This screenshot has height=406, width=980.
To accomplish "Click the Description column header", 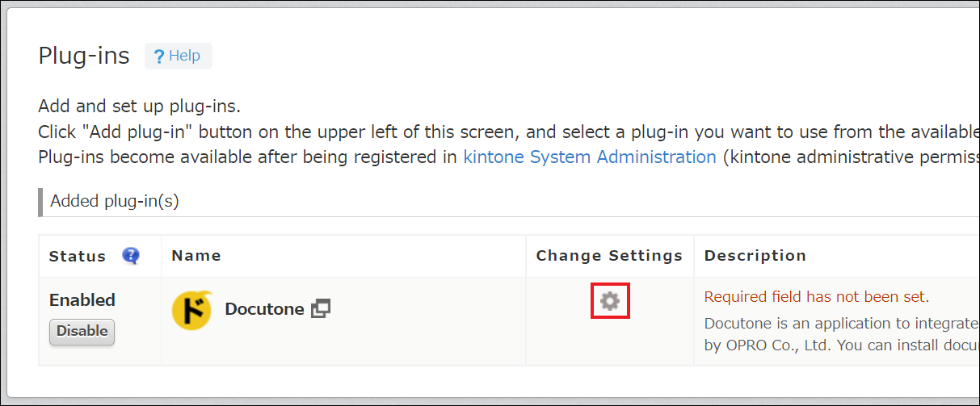I will click(x=755, y=256).
